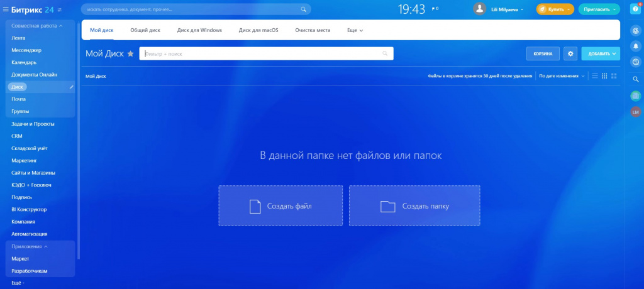Open the hamburger menu next to Битрикс 24

(x=6, y=9)
